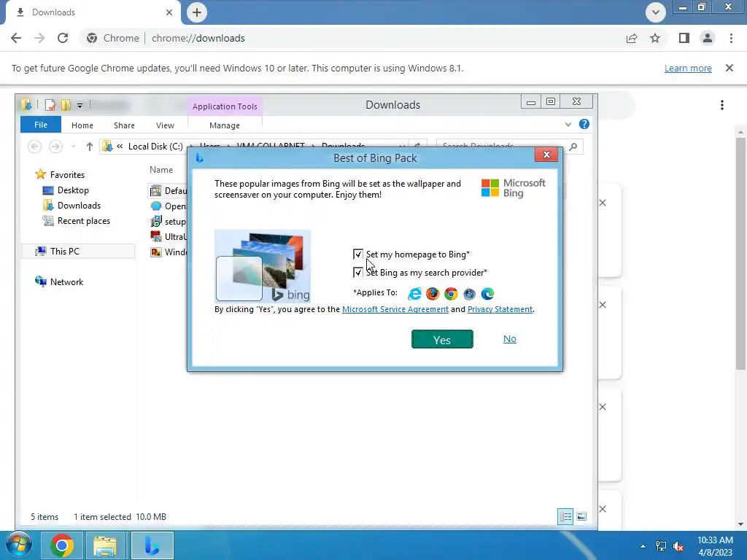Uncheck 'Set Bing as my search provider'
Viewport: 747px width, 560px height.
click(357, 273)
